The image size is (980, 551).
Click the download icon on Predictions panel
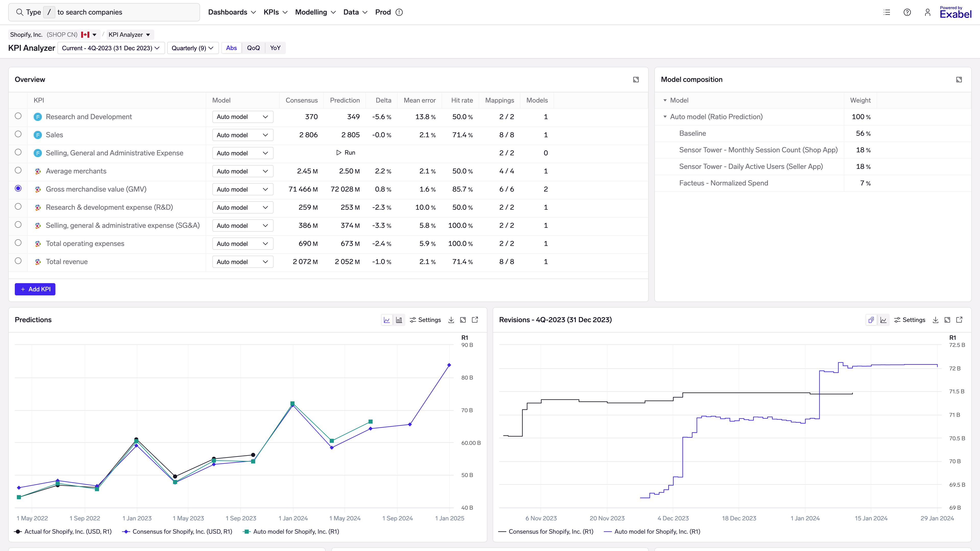(x=451, y=320)
